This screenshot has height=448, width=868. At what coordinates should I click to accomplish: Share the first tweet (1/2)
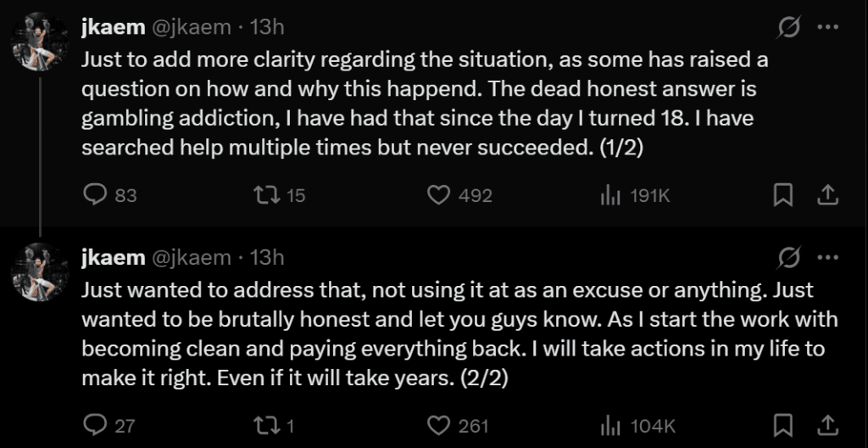click(x=826, y=195)
